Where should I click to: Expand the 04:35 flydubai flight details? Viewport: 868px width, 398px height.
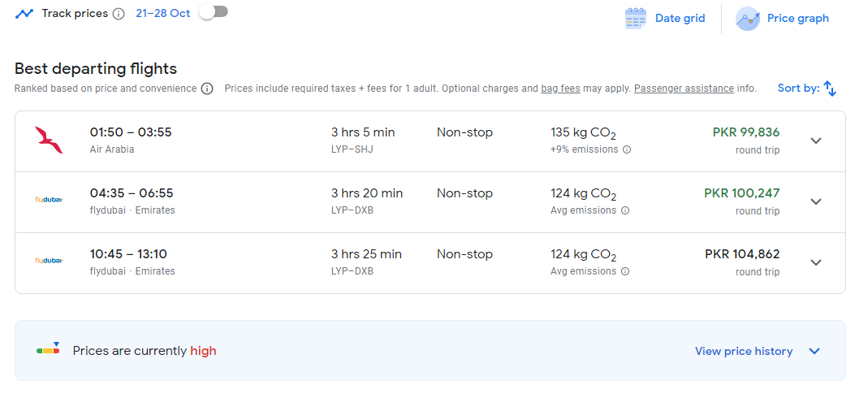click(x=816, y=201)
